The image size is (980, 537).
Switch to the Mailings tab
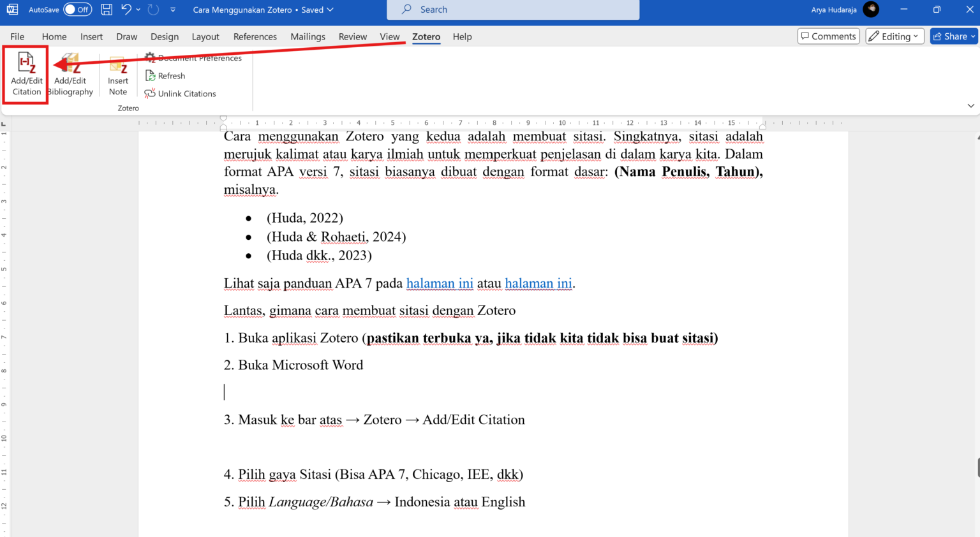click(x=308, y=36)
